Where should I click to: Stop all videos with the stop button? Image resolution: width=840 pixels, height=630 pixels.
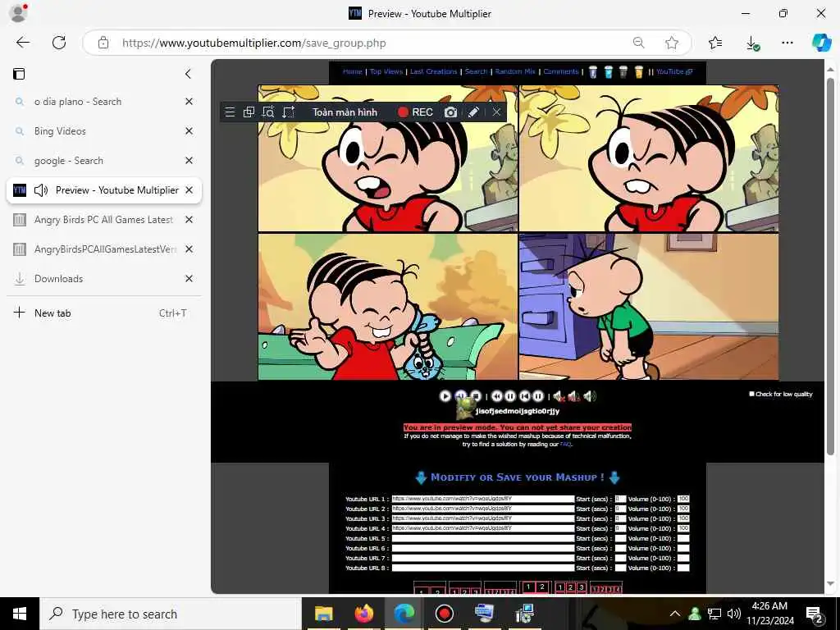tap(475, 396)
